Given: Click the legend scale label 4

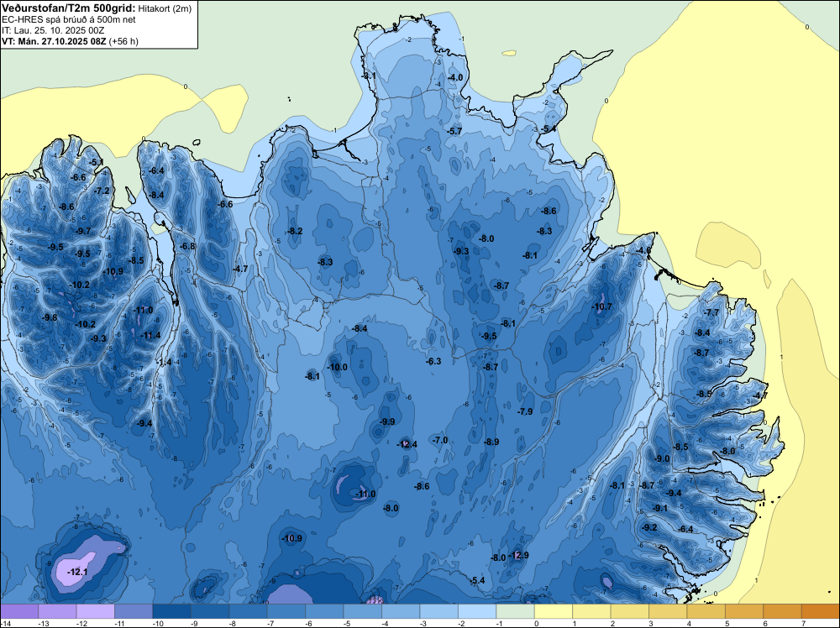Looking at the screenshot, I should (689, 623).
